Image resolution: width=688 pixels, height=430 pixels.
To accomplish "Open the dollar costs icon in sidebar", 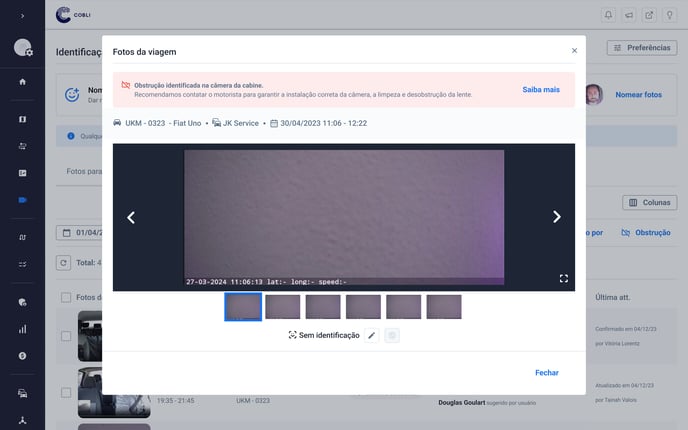I will click(22, 356).
